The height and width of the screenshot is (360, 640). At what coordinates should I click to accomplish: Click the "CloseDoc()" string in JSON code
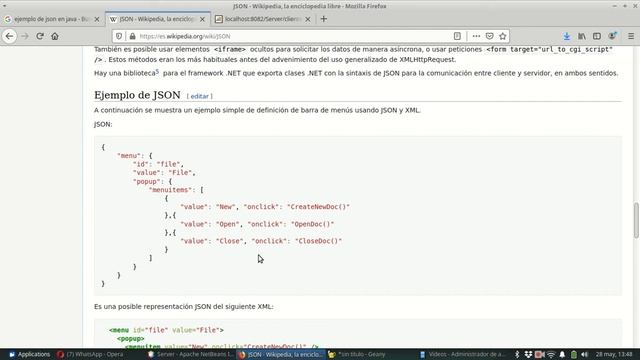pyautogui.click(x=318, y=241)
